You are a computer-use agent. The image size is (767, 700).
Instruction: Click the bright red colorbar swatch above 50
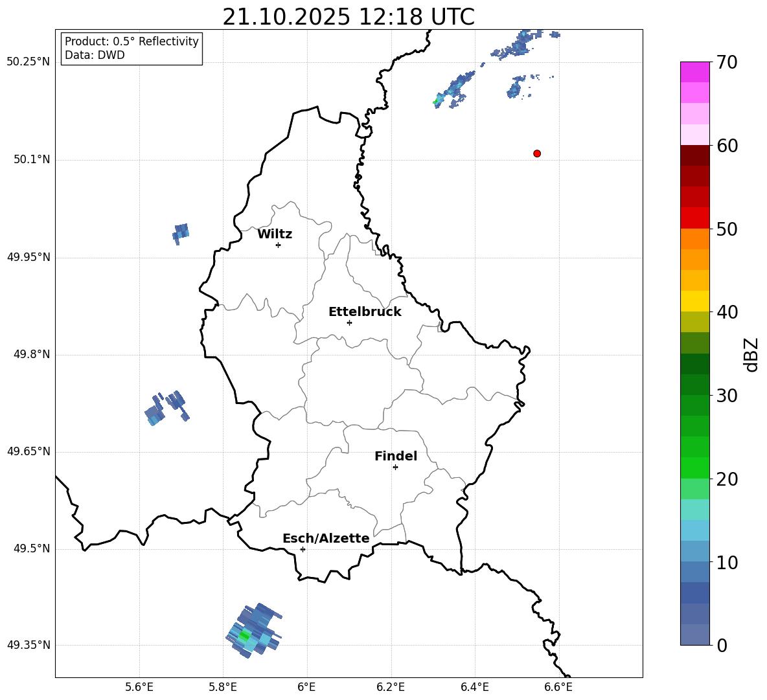tap(695, 218)
